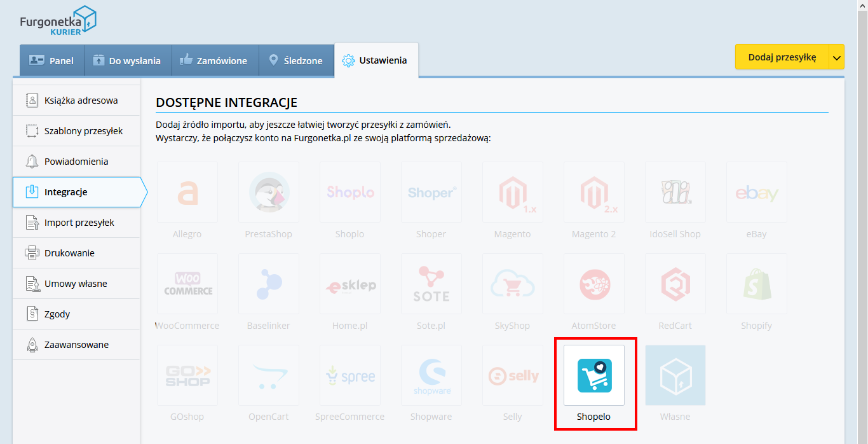This screenshot has height=444, width=868.
Task: Select the Ustawienia tab
Action: tap(376, 60)
